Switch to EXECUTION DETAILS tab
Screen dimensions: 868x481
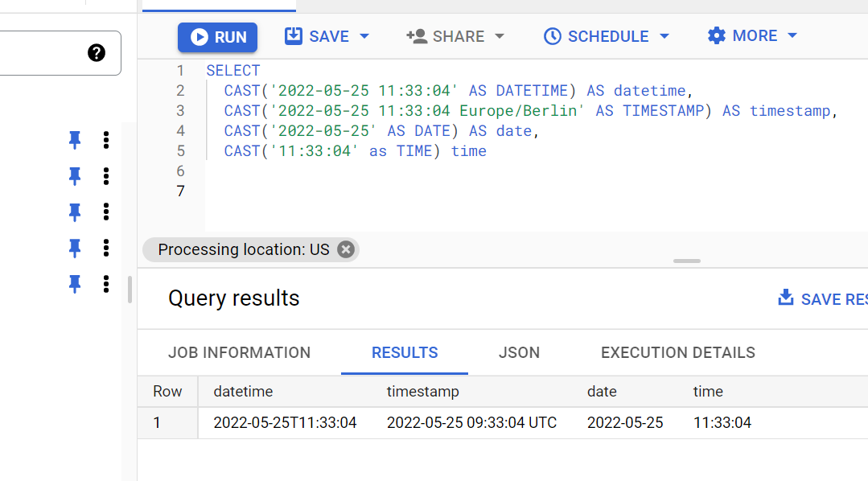click(677, 352)
